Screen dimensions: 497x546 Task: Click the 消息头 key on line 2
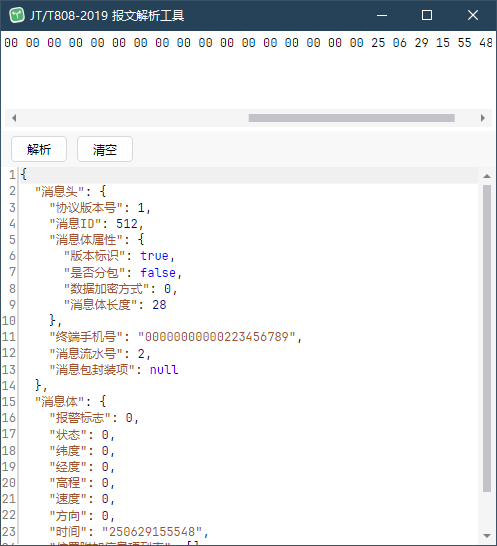[x=60, y=191]
